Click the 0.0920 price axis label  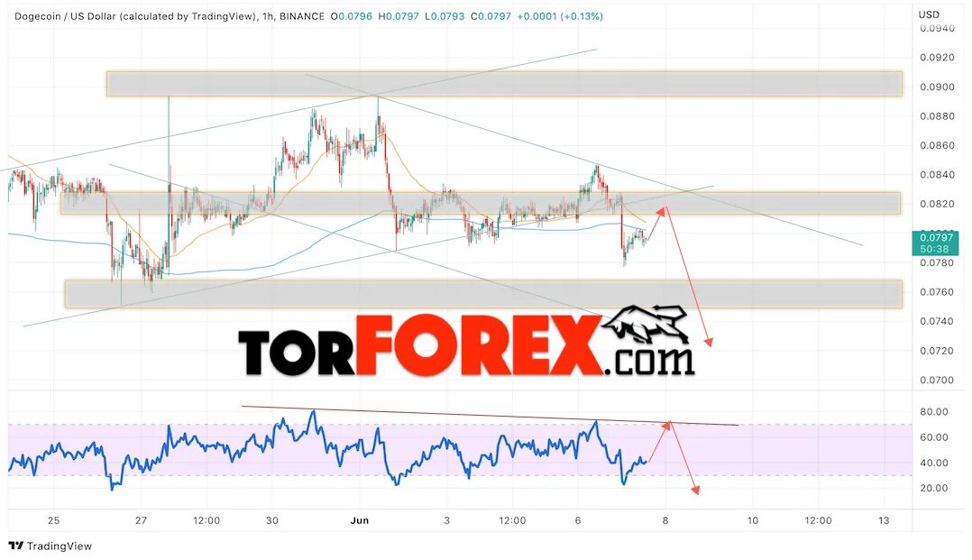[937, 58]
